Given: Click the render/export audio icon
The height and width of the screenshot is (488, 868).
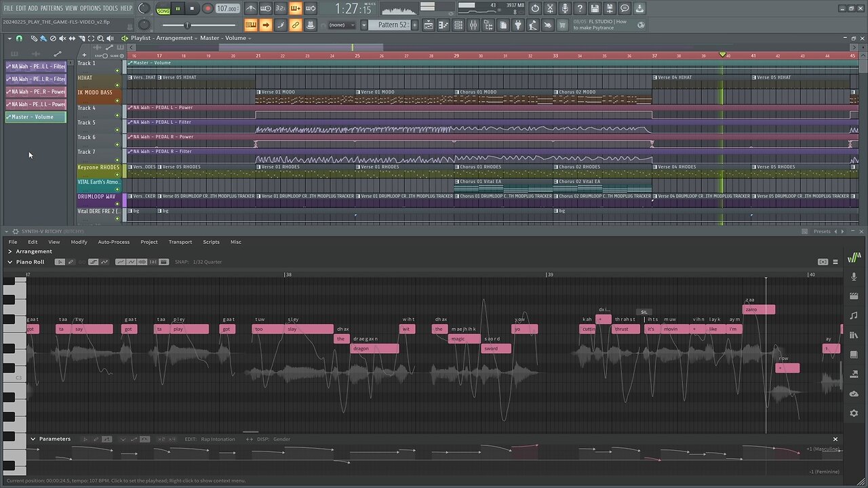Looking at the screenshot, I should 610,9.
